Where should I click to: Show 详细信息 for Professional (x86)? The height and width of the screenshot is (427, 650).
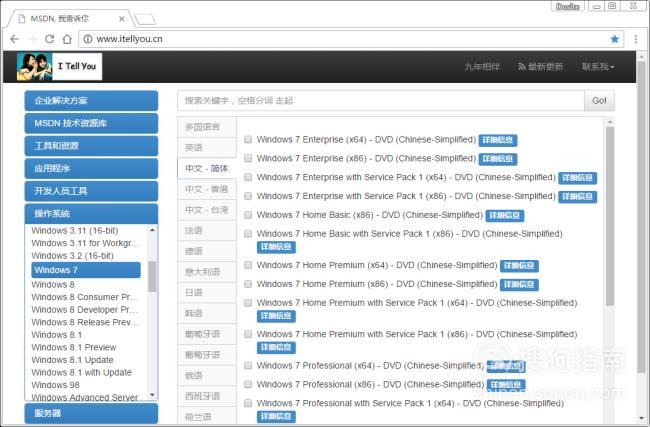[x=506, y=385]
